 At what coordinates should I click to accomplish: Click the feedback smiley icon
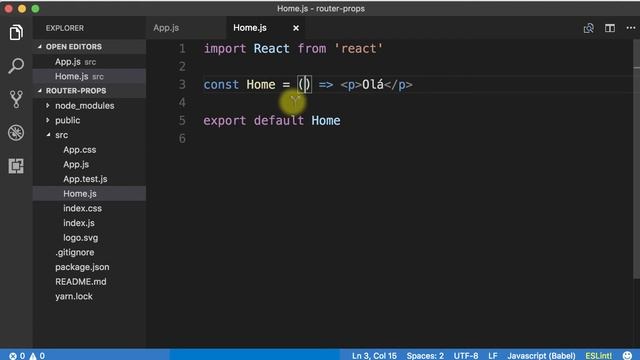click(x=628, y=356)
